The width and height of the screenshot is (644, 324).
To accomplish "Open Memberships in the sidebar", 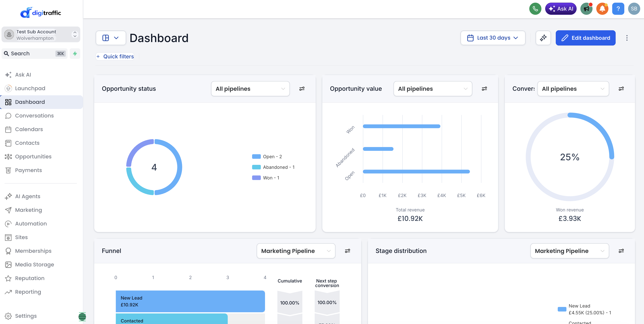I will tap(41, 251).
